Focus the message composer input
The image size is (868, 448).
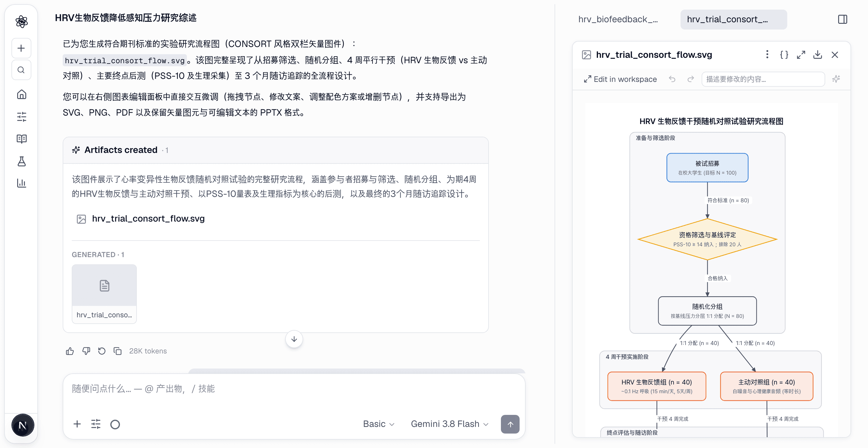(294, 389)
